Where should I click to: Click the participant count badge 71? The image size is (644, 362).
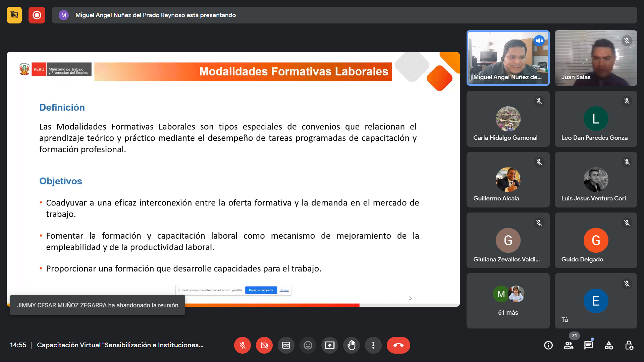pos(574,336)
